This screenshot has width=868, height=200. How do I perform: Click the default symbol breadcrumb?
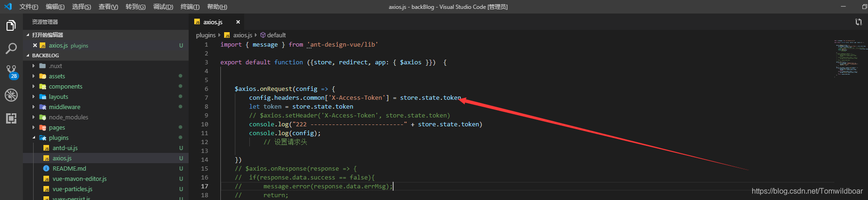click(x=273, y=35)
